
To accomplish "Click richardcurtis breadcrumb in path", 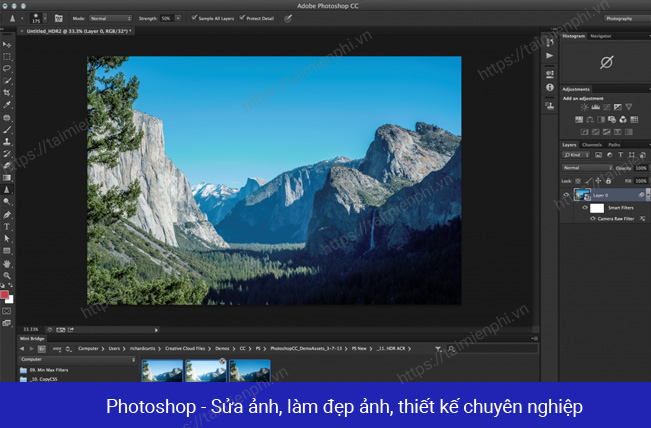I will [142, 349].
